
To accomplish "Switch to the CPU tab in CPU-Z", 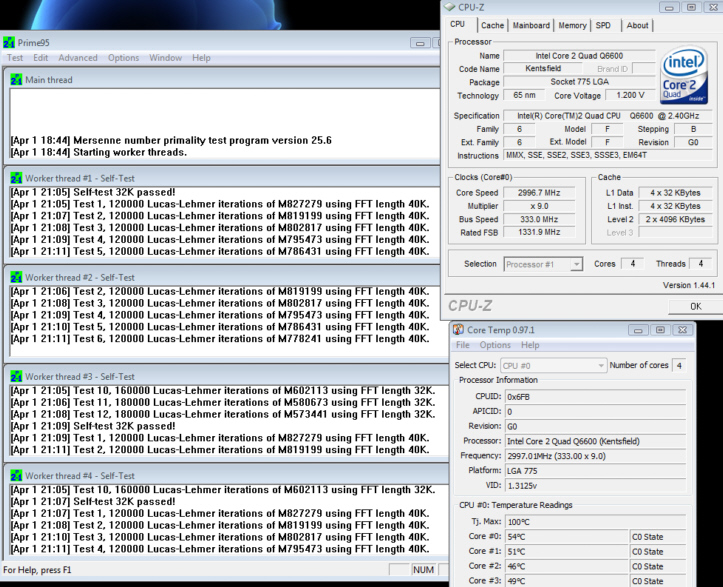I will pos(458,24).
